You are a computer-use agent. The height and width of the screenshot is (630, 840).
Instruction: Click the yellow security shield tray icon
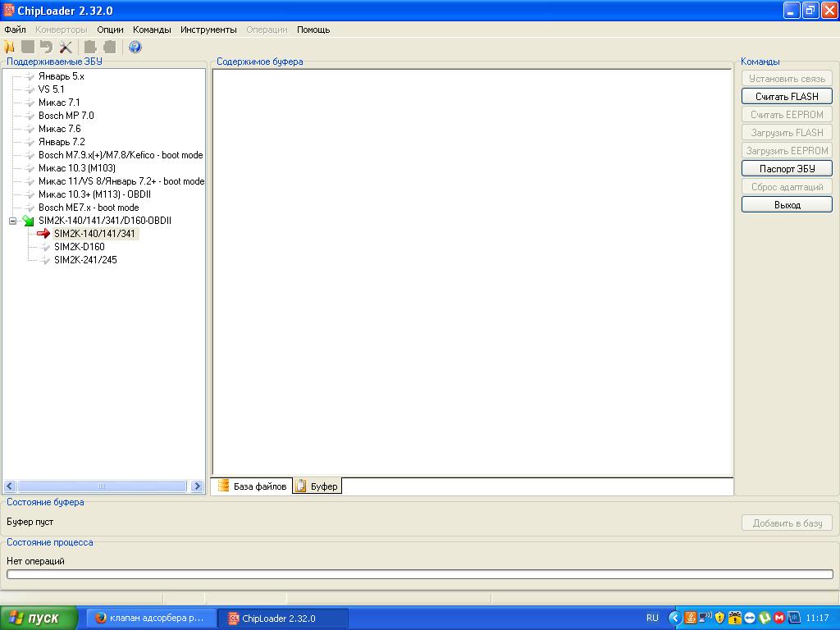coord(719,618)
